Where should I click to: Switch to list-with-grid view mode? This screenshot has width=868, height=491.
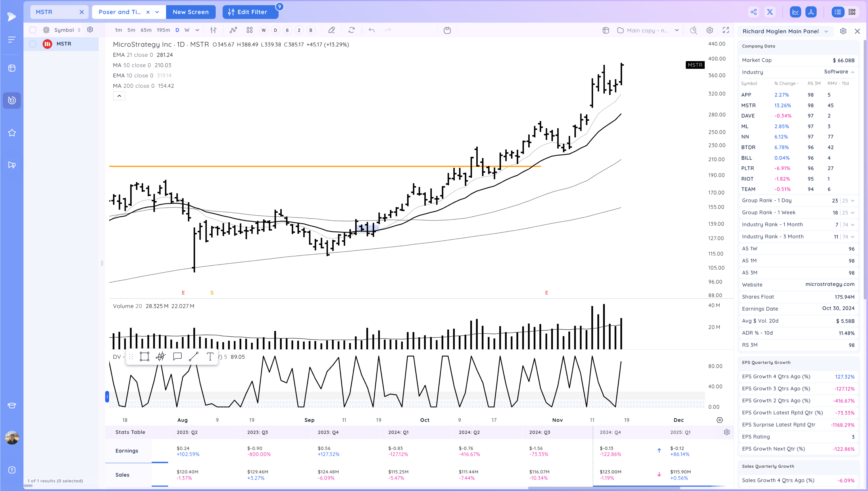[x=852, y=12]
